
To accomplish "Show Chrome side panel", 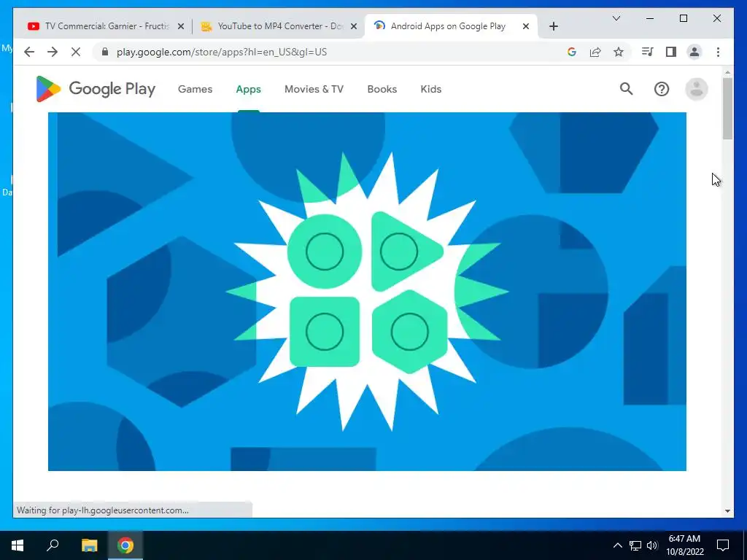I will tap(671, 52).
